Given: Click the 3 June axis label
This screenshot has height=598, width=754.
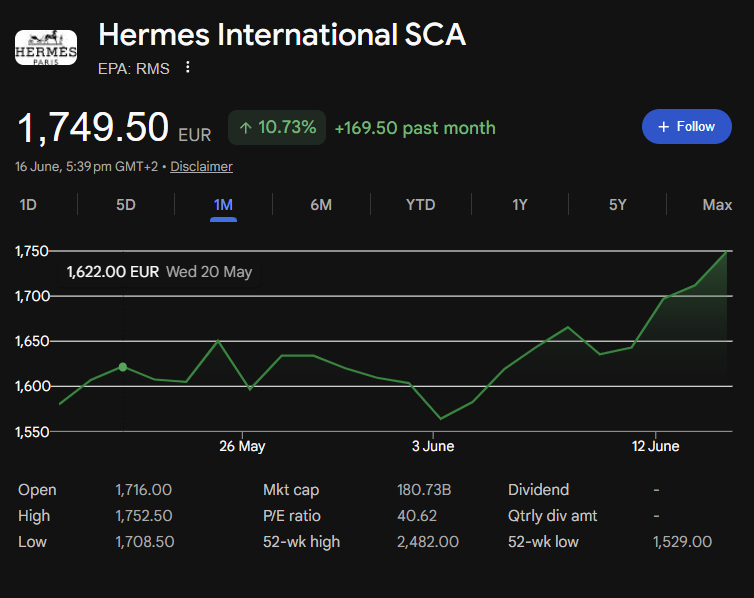Looking at the screenshot, I should 433,446.
